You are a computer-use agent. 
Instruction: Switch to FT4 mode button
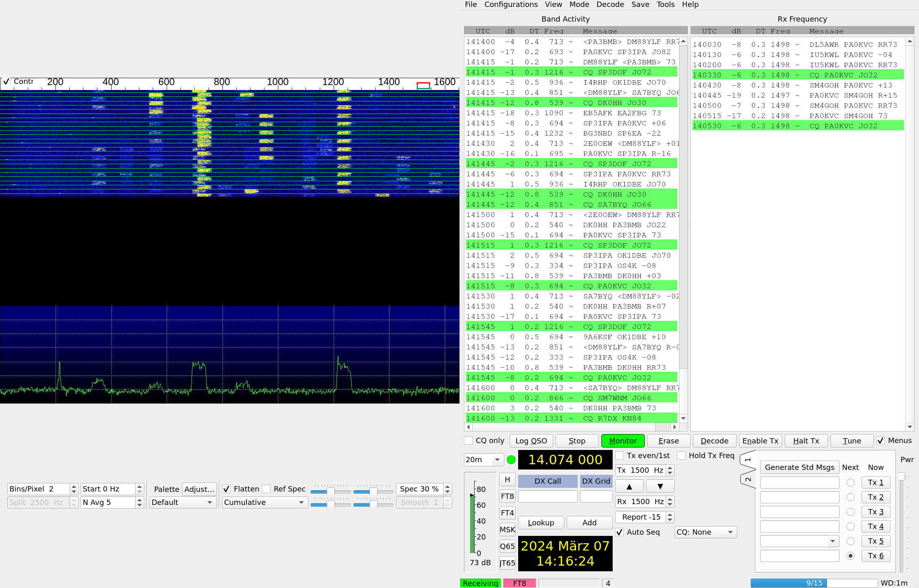(x=507, y=513)
